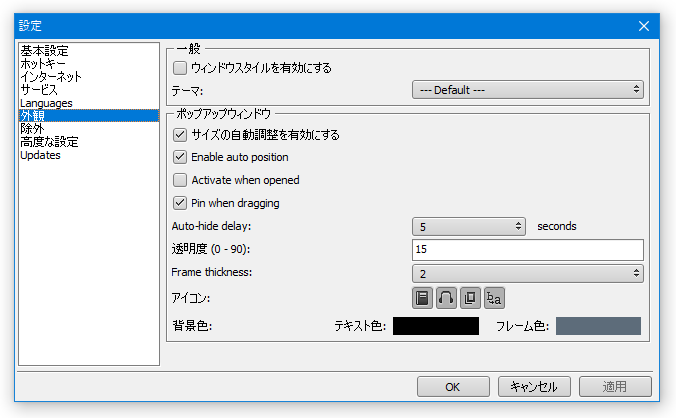Open the ホットキー settings page
Viewport: 676px width, 418px height.
click(x=89, y=64)
